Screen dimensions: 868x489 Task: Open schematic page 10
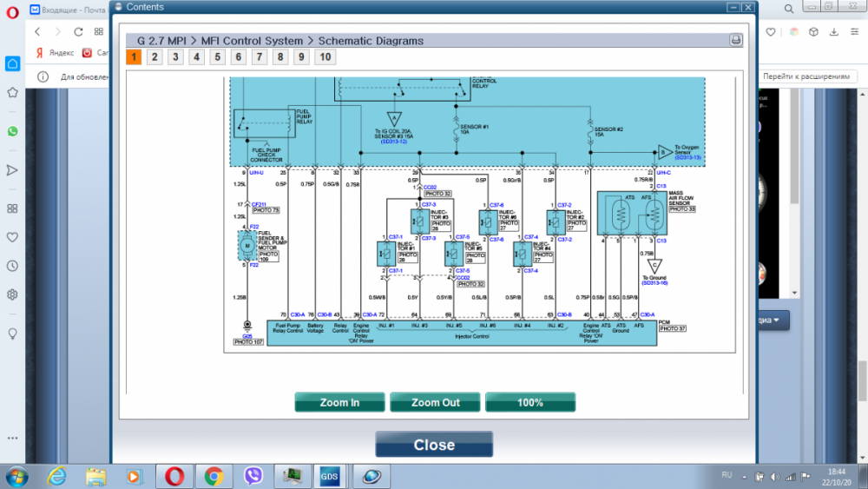324,57
